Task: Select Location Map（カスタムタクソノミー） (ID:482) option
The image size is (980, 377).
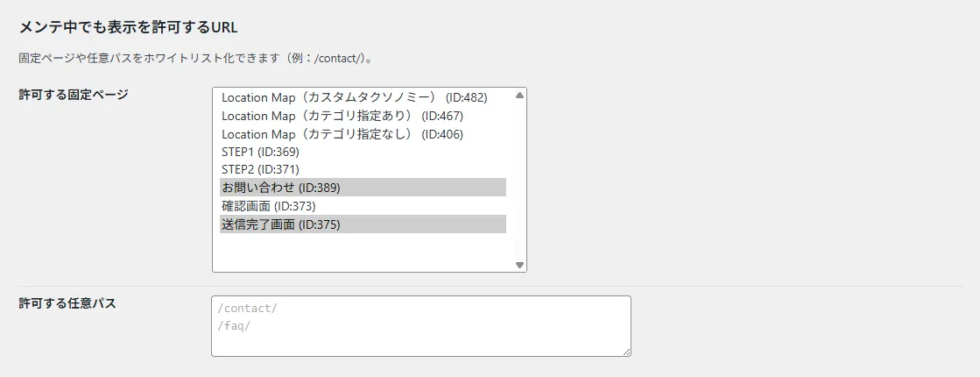Action: [x=354, y=97]
